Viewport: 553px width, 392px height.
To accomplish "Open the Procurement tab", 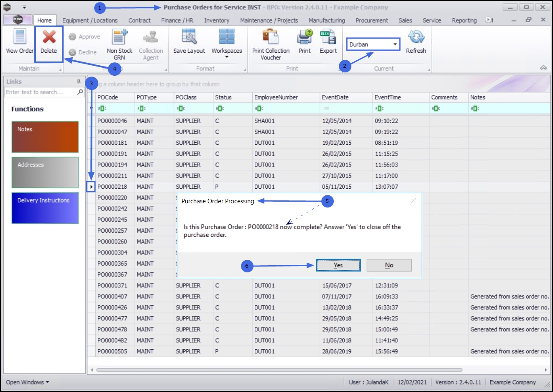I will point(372,20).
